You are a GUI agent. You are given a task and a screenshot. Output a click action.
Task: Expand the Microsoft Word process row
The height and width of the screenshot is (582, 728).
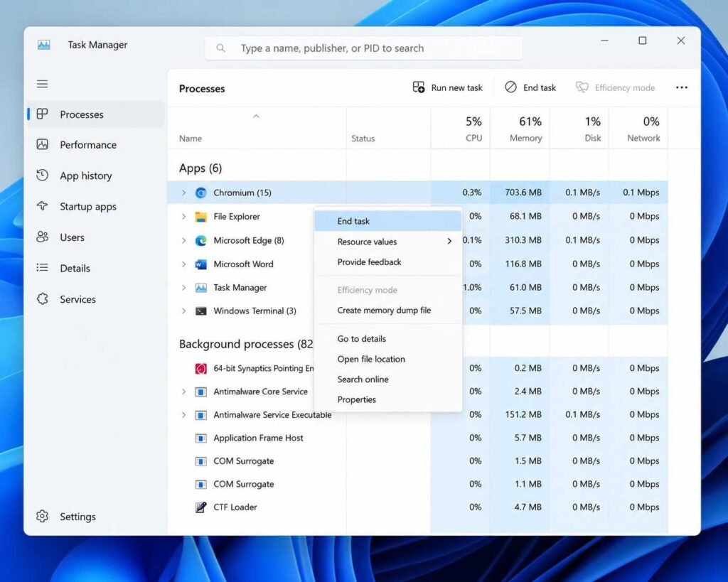[183, 264]
